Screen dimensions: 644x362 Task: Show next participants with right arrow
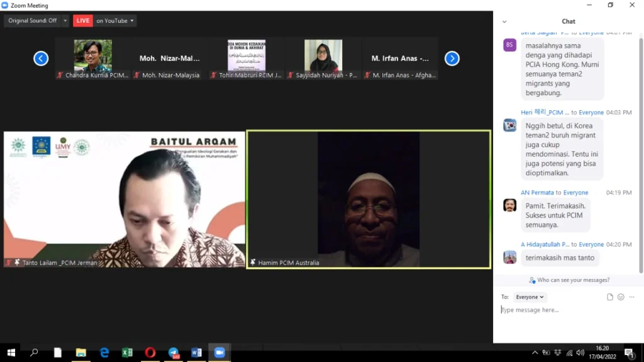coord(452,59)
